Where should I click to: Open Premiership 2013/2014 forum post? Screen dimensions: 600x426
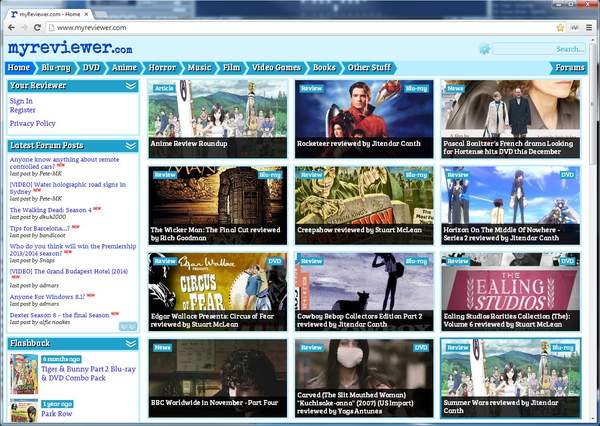tap(73, 250)
